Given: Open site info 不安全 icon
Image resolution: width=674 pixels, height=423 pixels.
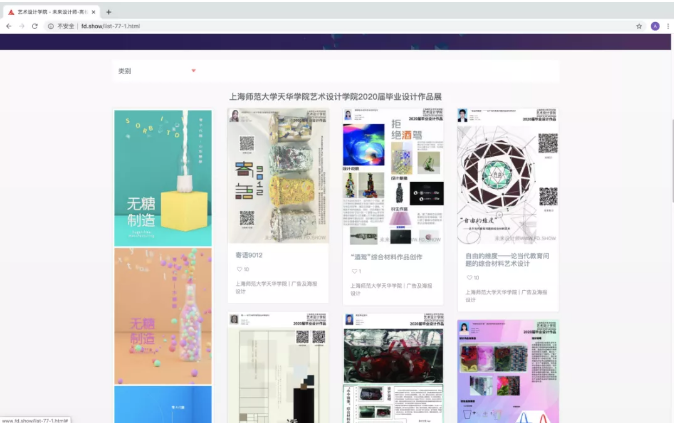Looking at the screenshot, I should tap(51, 26).
